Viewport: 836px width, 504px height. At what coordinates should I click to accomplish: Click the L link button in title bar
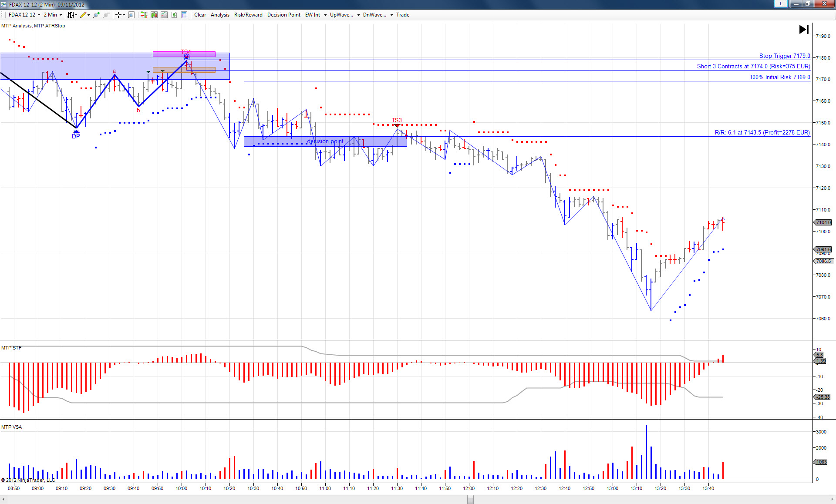[781, 3]
